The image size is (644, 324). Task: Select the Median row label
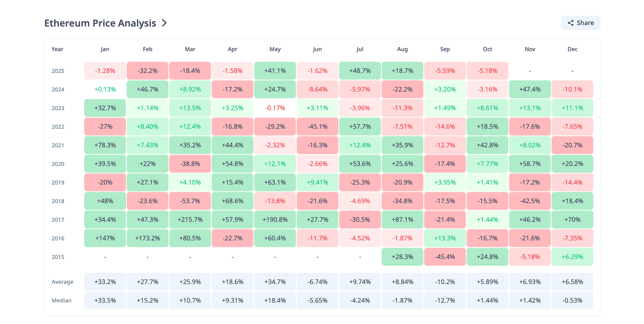pyautogui.click(x=62, y=300)
